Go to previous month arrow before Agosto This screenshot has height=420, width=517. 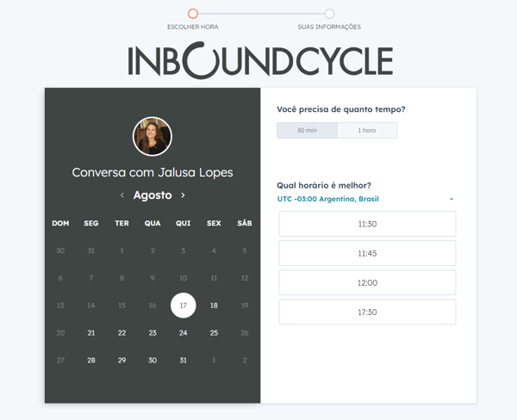click(122, 195)
